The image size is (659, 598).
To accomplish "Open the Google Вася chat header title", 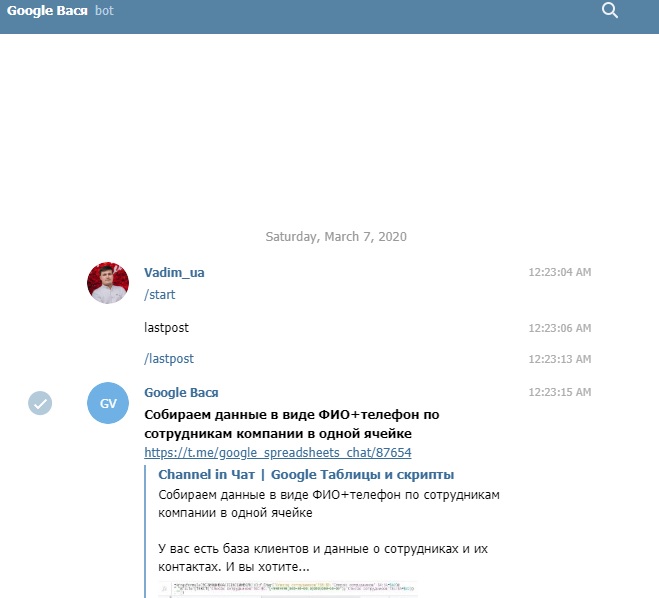I will click(47, 11).
